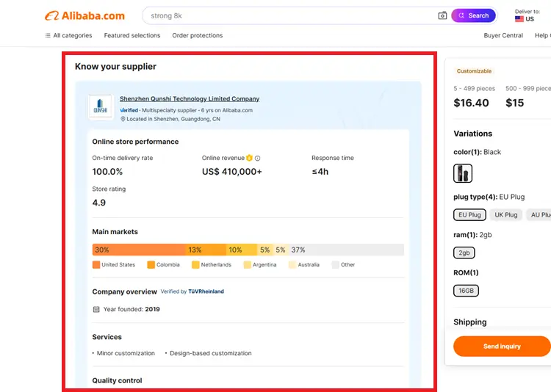Screen dimensions: 551x392
Task: Click Netherlands legend swatch
Action: coord(195,265)
